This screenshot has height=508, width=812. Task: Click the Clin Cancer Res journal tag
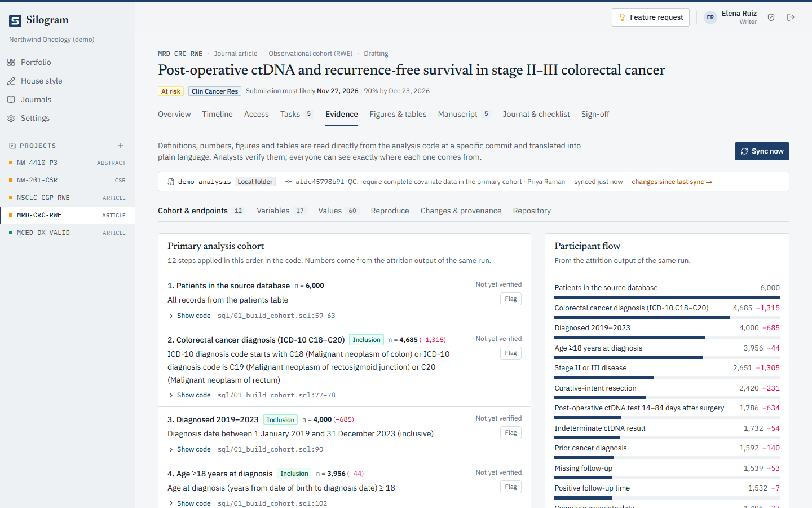click(x=215, y=91)
